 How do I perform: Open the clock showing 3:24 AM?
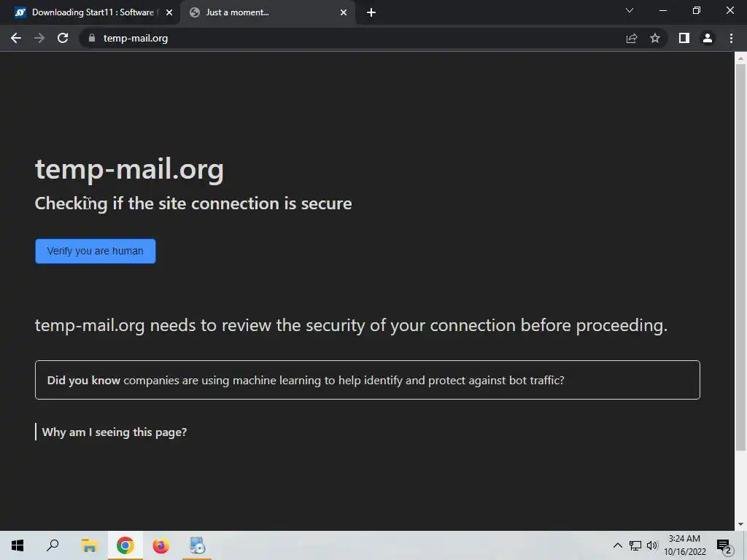pos(684,545)
